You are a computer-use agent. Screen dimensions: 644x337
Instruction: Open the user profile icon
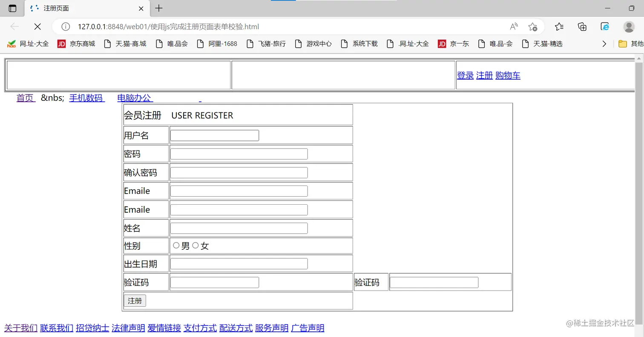pos(629,26)
